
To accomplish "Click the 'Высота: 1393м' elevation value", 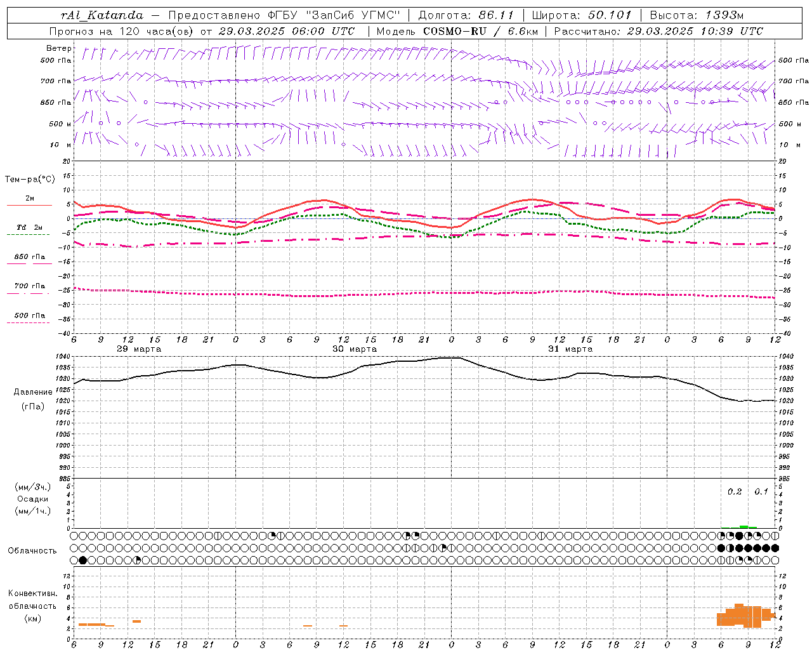I will (x=697, y=15).
